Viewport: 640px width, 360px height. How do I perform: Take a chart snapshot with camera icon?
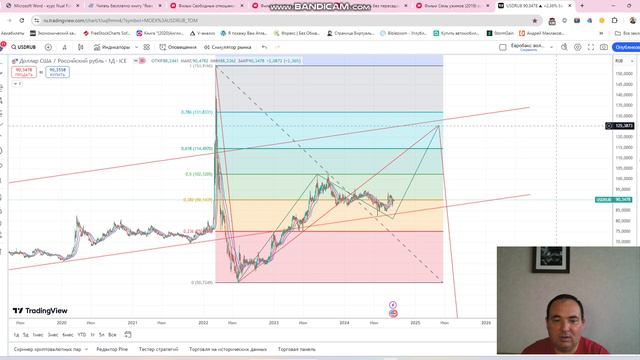(604, 47)
